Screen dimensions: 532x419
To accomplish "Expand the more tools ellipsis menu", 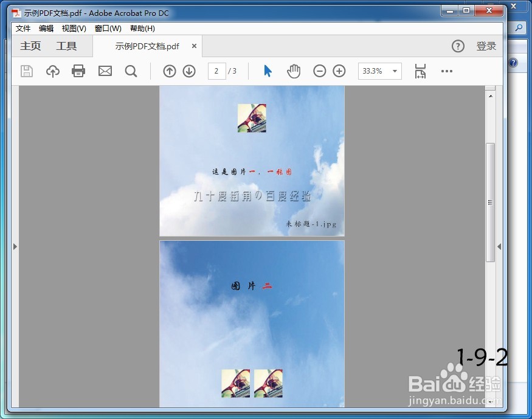I will (x=447, y=71).
